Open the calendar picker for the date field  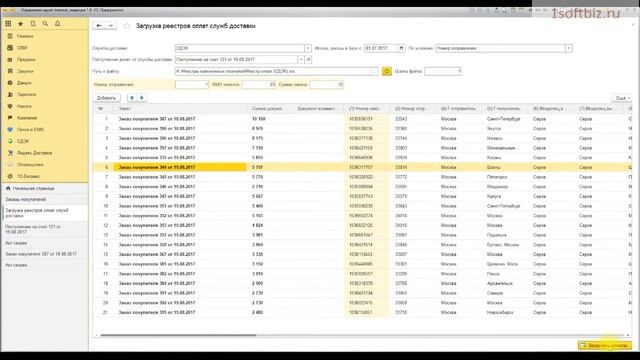[x=401, y=48]
